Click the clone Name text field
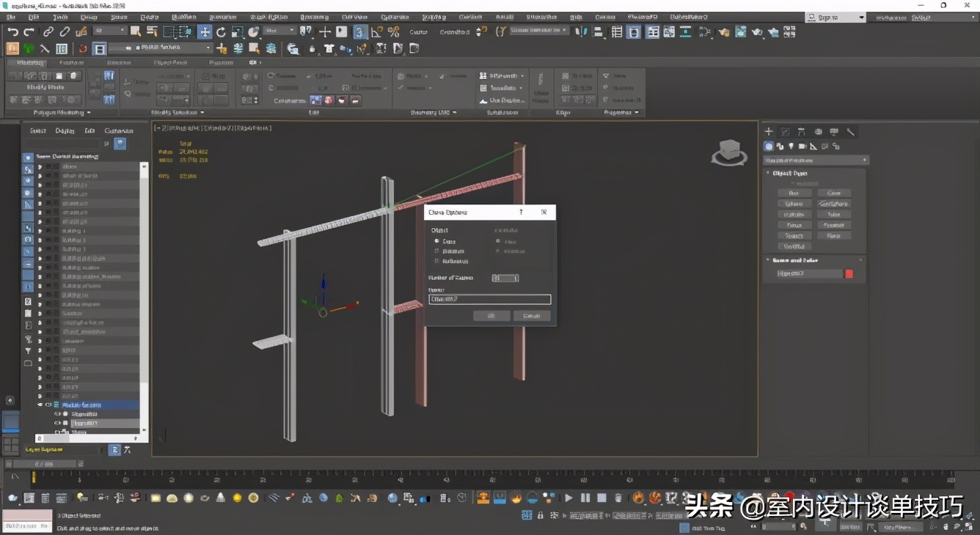Viewport: 980px width, 535px height. [489, 299]
